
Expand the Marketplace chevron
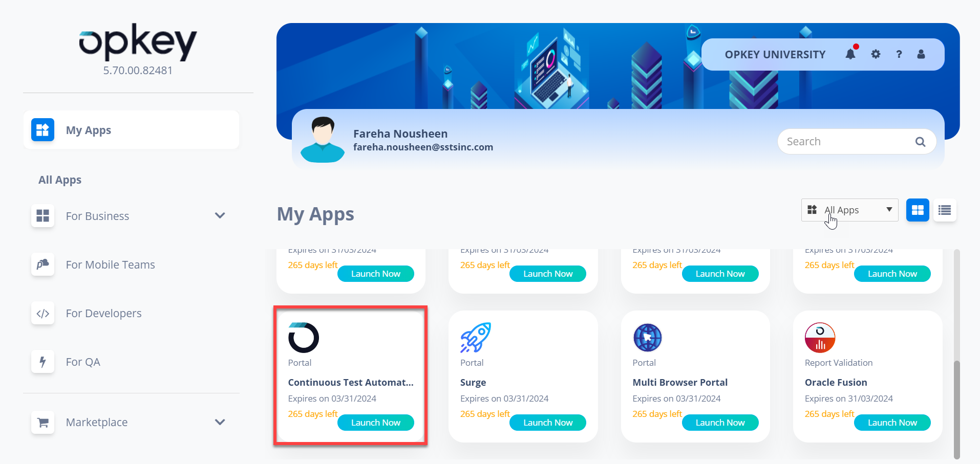coord(220,422)
